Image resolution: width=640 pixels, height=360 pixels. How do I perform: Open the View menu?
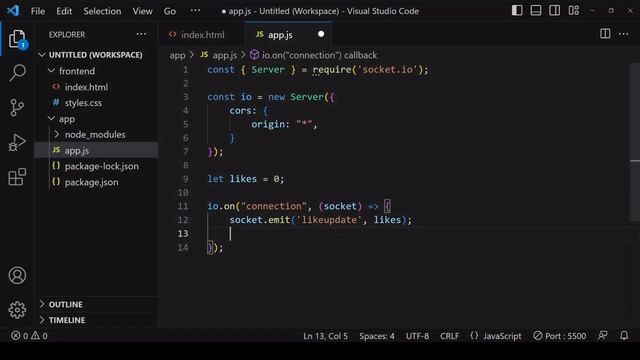142,11
